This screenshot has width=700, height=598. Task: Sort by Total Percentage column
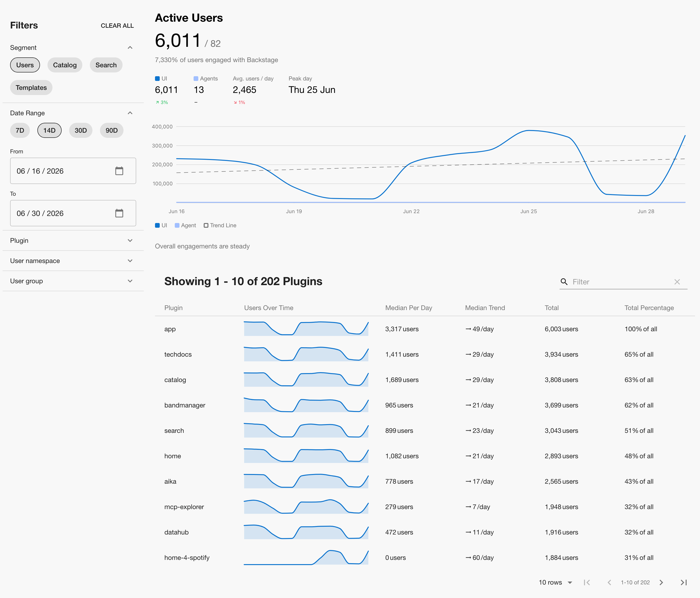pyautogui.click(x=649, y=308)
